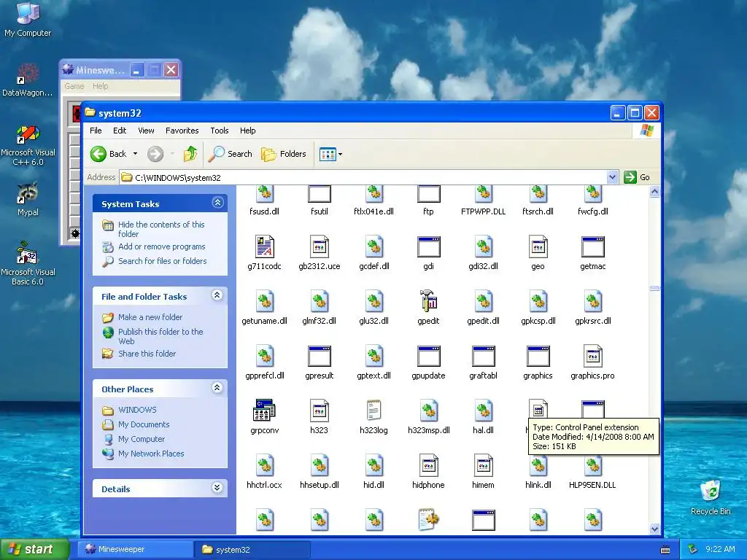
Task: Select the gdi application icon
Action: 428,246
